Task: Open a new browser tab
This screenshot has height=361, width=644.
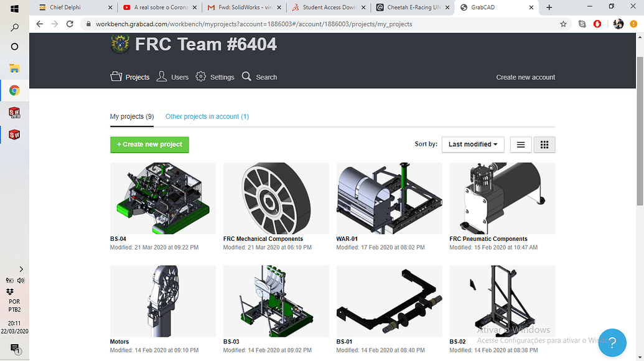Action: 549,7
